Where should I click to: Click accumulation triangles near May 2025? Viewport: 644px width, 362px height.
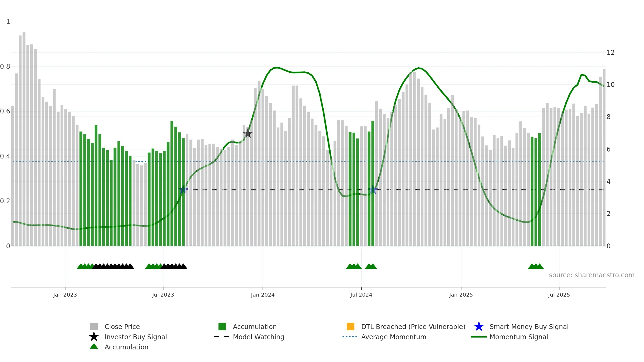pos(536,266)
